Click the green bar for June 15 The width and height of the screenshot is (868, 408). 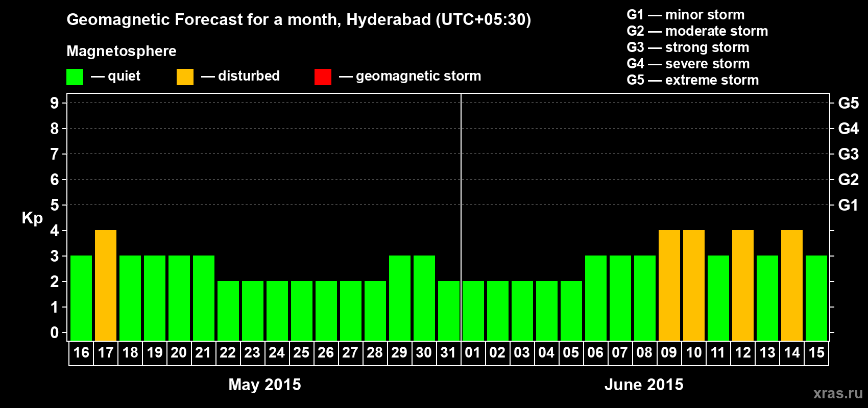point(816,298)
